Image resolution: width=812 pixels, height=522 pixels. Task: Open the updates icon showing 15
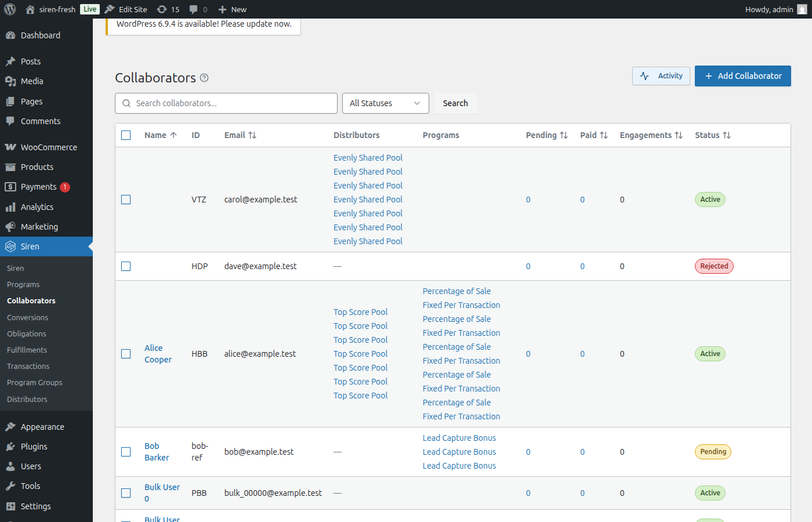click(162, 9)
